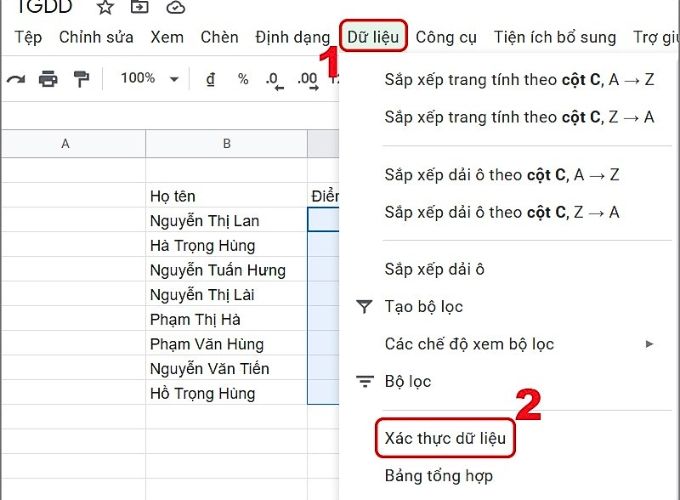The image size is (680, 500).
Task: Click cell Nguyễn Thị Lan
Action: click(x=226, y=220)
